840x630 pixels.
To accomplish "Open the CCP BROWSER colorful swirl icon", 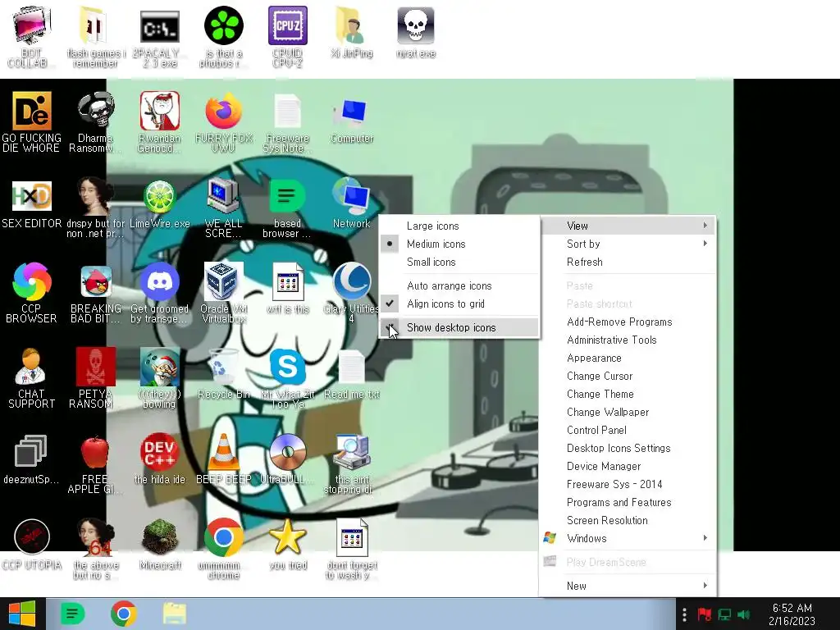I will coord(32,281).
